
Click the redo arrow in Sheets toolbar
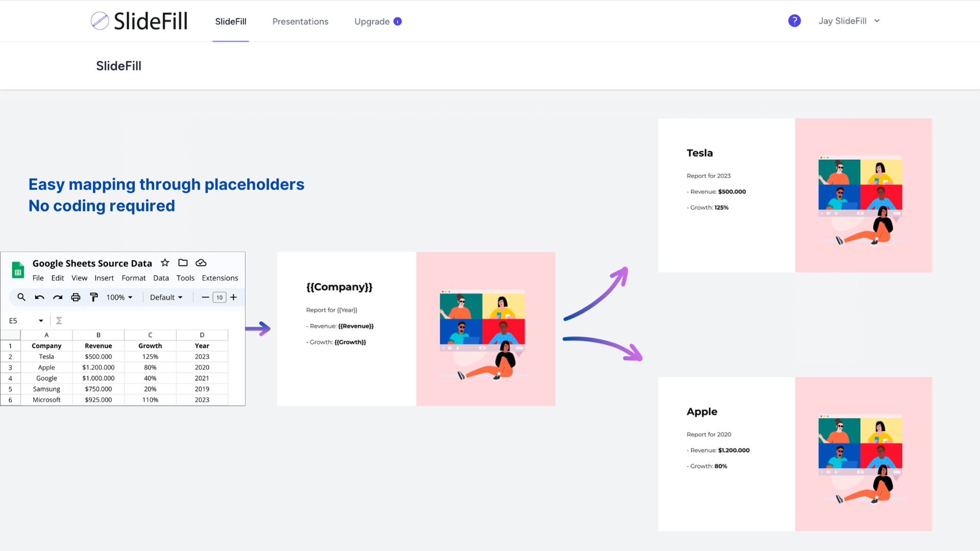[x=58, y=297]
